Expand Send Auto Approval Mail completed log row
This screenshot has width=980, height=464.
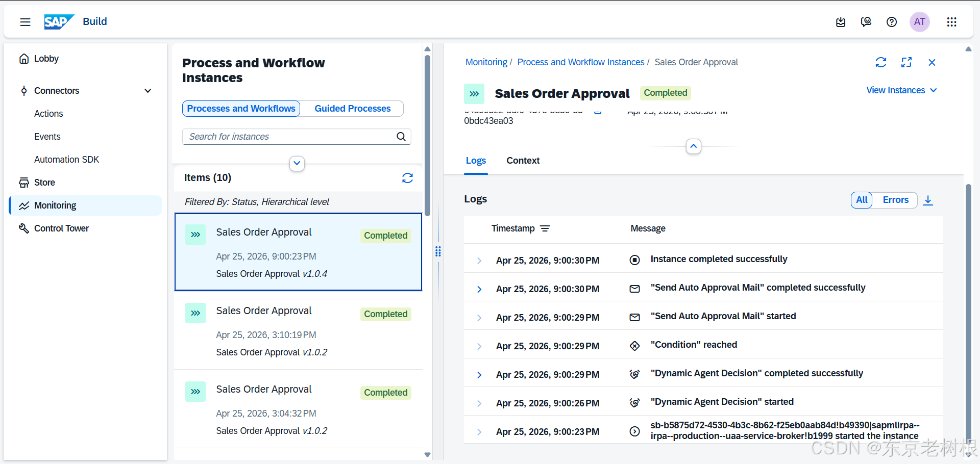479,289
